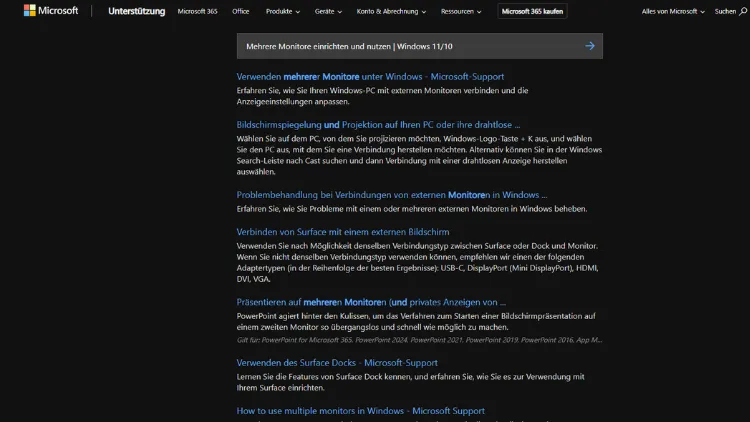Open 'Verwenden des Surface Docks' result
This screenshot has width=750, height=422.
coord(337,363)
